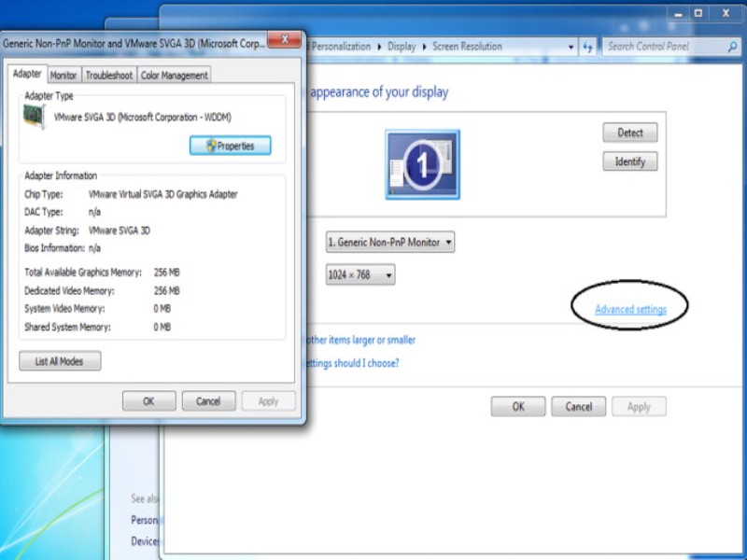Image resolution: width=747 pixels, height=560 pixels.
Task: Select the Adapter tab
Action: (27, 74)
